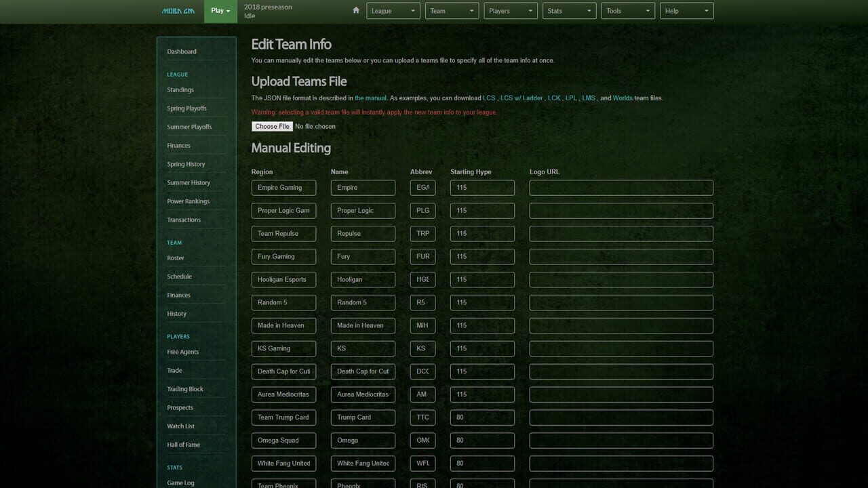Open the Team dropdown menu
Image resolution: width=868 pixels, height=488 pixels.
pos(452,11)
